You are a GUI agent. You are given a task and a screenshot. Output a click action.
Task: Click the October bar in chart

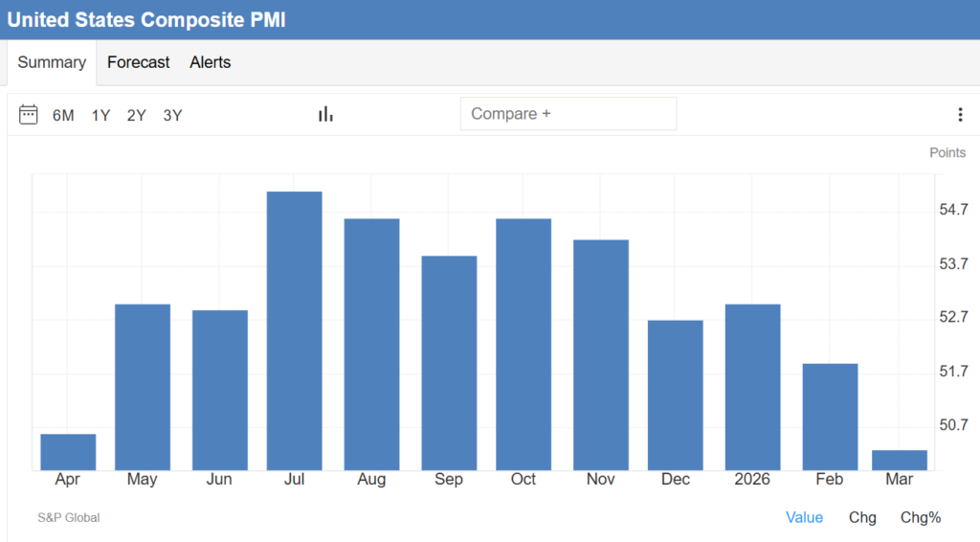tap(523, 345)
